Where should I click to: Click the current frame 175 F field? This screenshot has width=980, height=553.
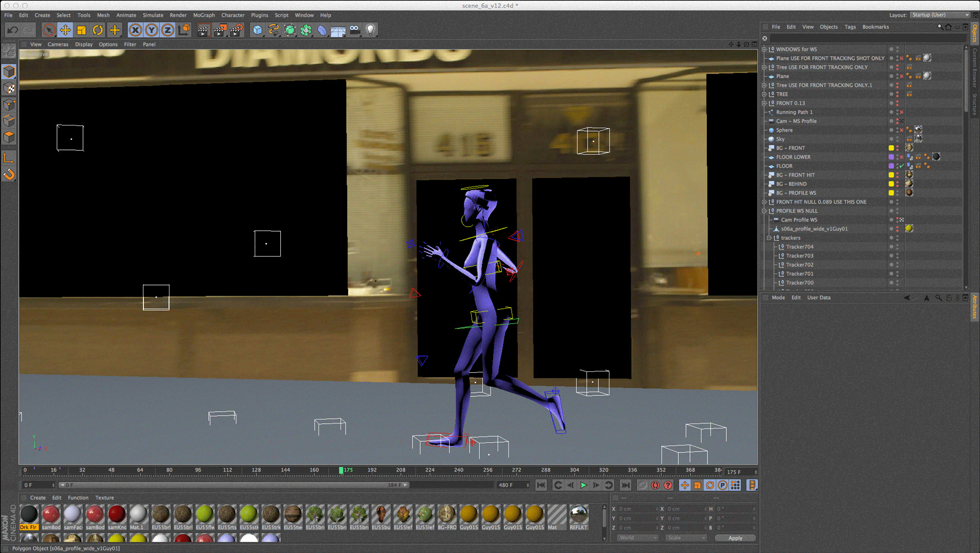741,472
